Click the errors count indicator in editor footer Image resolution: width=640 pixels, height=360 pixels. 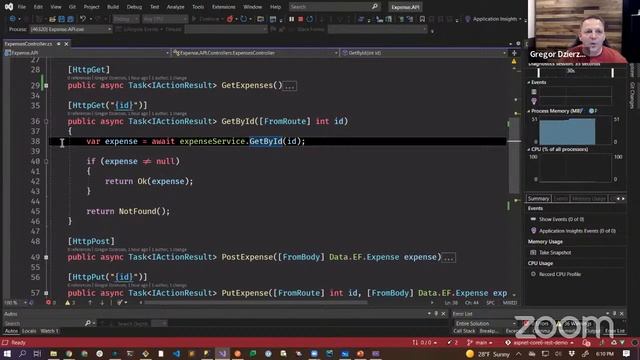51,303
